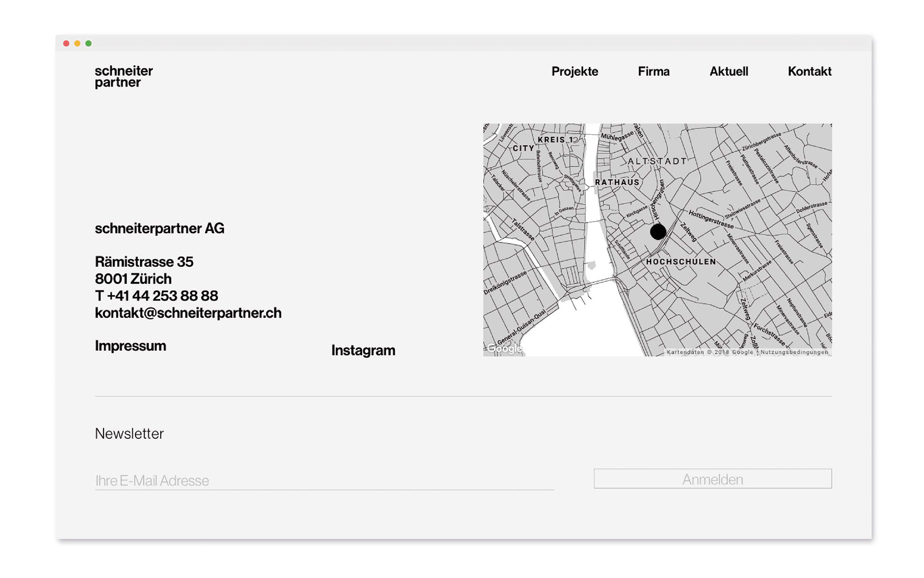Image resolution: width=924 pixels, height=578 pixels.
Task: Click the kontakt@schneiterpartner.ch email address
Action: 188,313
